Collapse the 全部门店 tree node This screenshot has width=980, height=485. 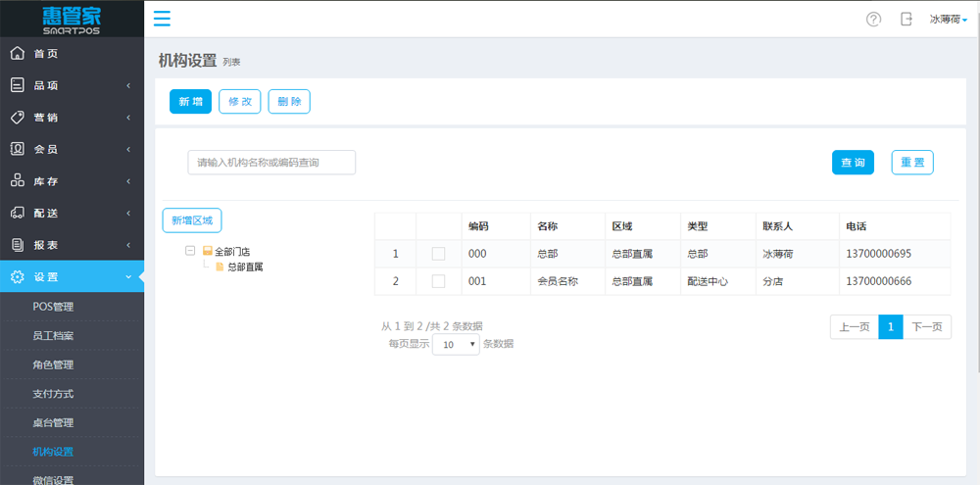pos(190,251)
